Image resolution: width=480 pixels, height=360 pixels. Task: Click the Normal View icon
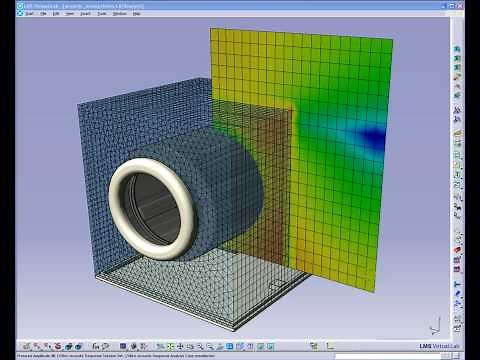coord(220,346)
